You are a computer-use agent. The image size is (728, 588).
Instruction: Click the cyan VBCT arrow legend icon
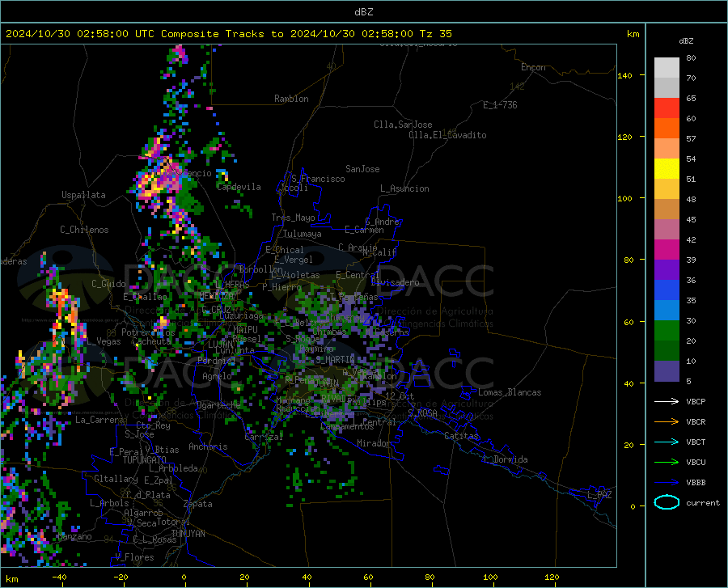(x=667, y=442)
